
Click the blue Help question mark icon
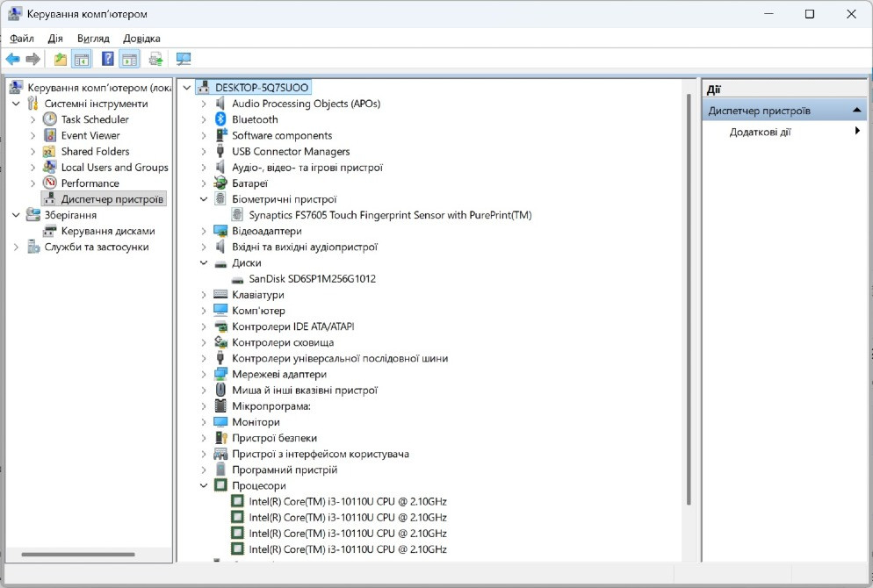[107, 59]
